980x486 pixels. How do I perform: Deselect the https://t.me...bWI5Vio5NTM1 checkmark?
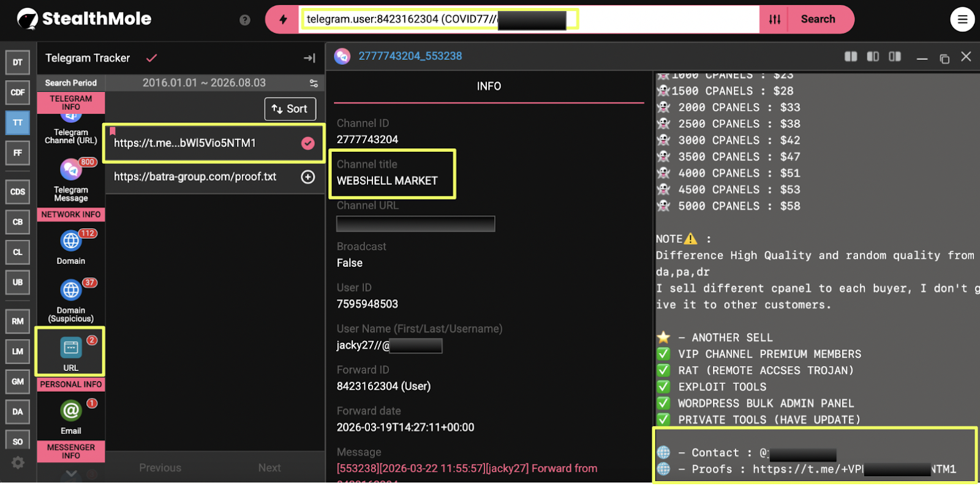click(307, 143)
